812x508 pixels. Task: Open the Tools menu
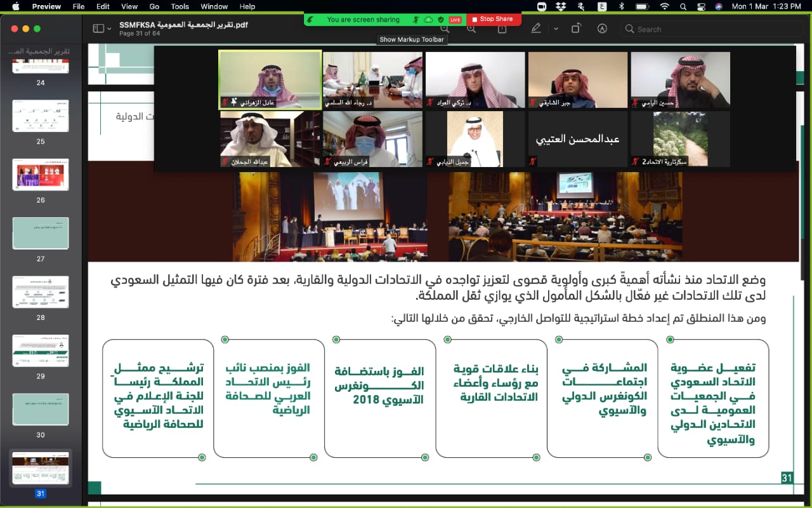(180, 6)
